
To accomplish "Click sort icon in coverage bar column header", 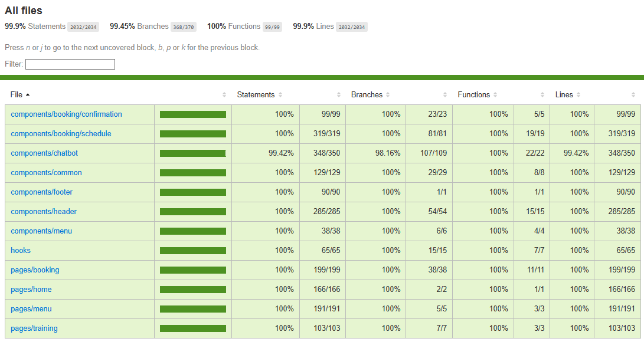I will click(x=224, y=95).
